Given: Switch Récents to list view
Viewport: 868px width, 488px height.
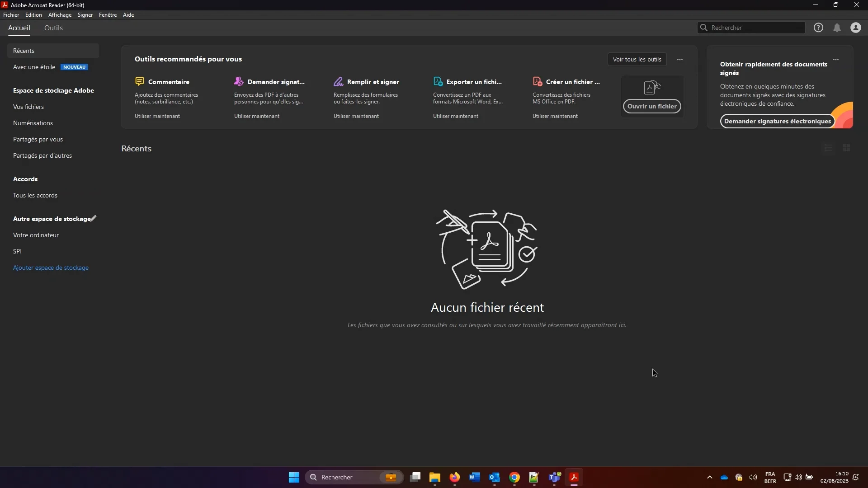Looking at the screenshot, I should click(828, 148).
